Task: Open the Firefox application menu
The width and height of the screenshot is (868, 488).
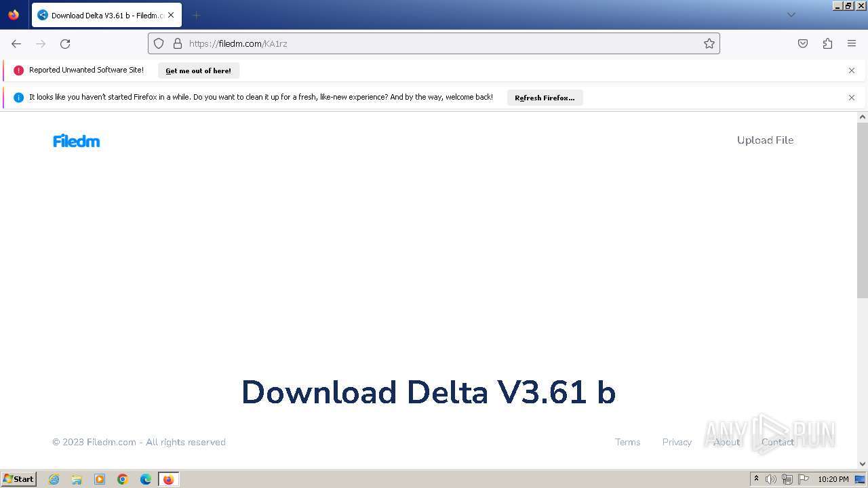Action: (852, 43)
